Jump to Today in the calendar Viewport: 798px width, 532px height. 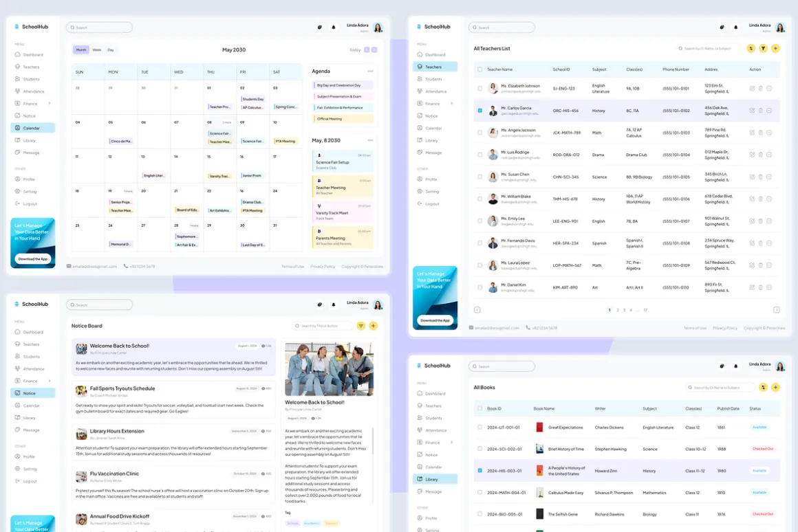355,50
